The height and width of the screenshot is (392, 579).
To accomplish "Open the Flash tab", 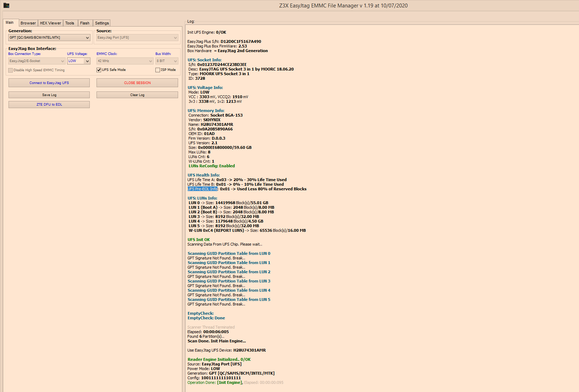I will click(85, 23).
